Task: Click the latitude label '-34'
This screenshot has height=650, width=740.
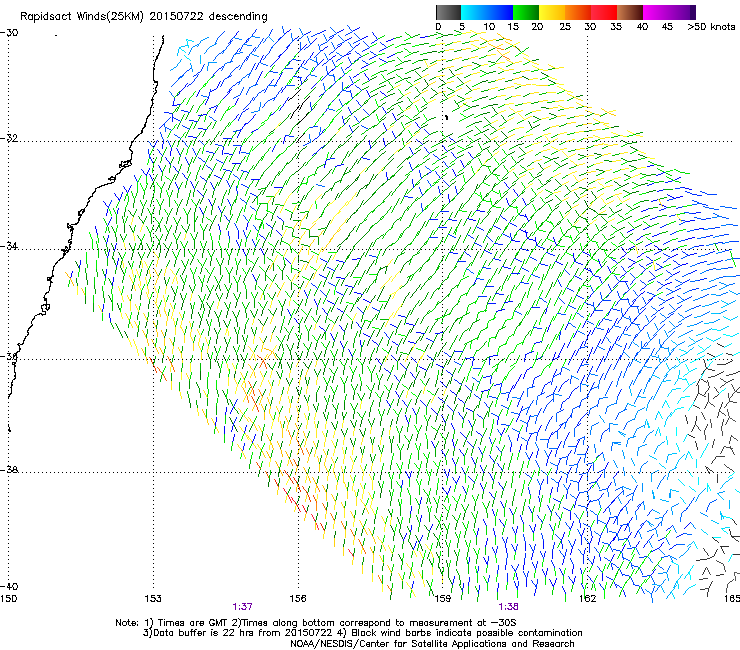Action: pos(9,246)
